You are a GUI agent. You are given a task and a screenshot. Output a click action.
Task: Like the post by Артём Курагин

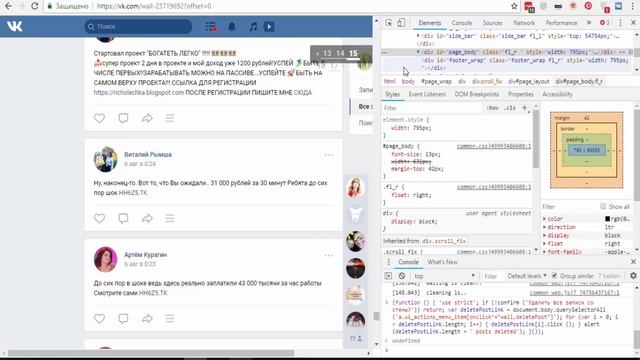[x=100, y=318]
